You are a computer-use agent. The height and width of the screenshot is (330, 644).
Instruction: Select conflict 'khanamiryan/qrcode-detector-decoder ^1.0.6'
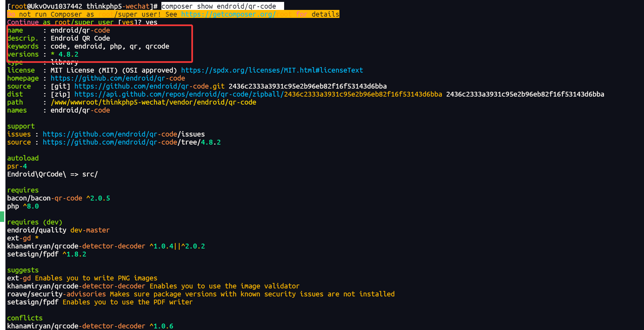pyautogui.click(x=90, y=326)
